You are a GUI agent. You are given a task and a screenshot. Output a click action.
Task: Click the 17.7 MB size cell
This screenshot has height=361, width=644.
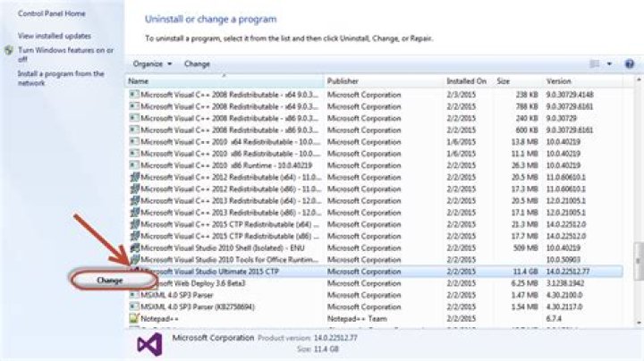coord(524,236)
